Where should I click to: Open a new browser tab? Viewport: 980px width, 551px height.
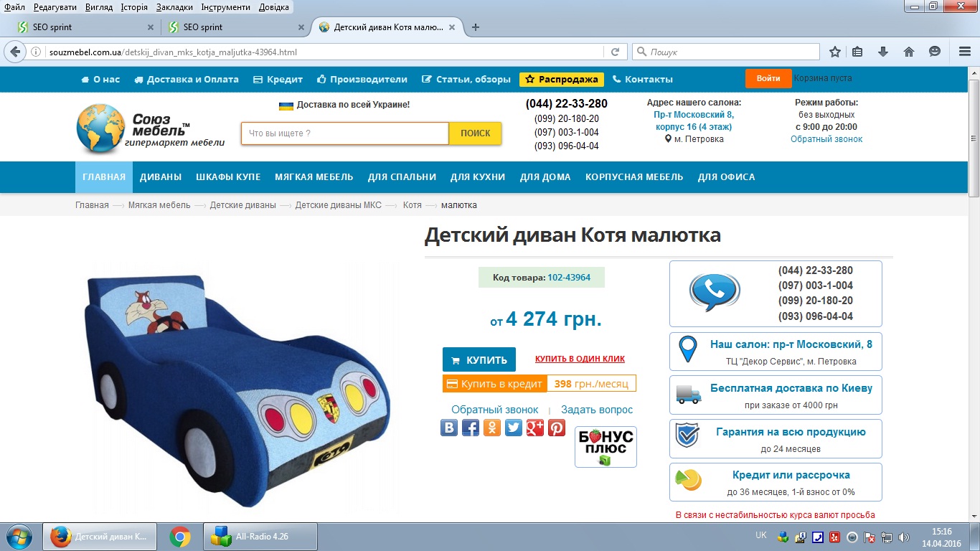click(475, 27)
